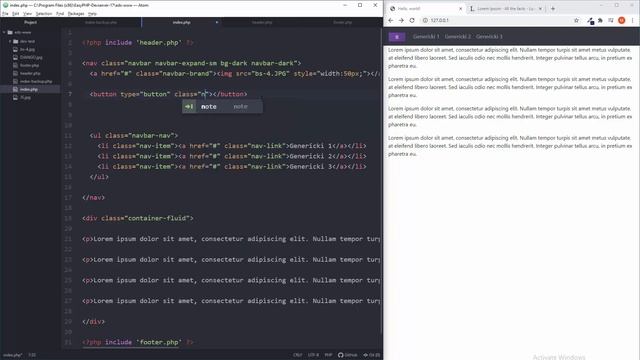Open the Chrome media control icon

(x=611, y=20)
